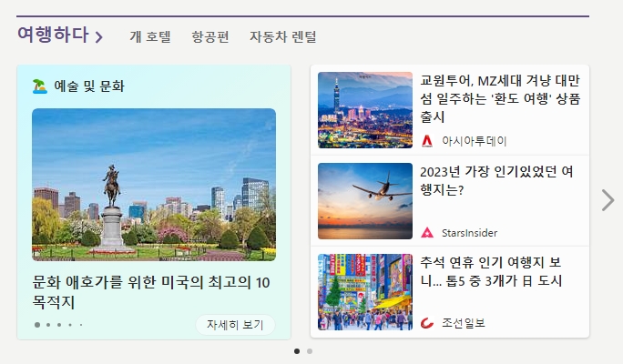Click the 조선일보 red swirl logo icon

427,323
